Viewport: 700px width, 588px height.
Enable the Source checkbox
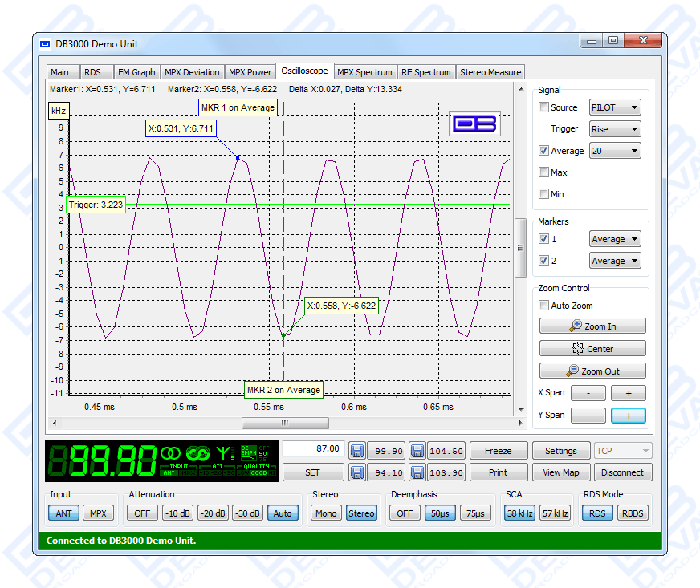(544, 107)
